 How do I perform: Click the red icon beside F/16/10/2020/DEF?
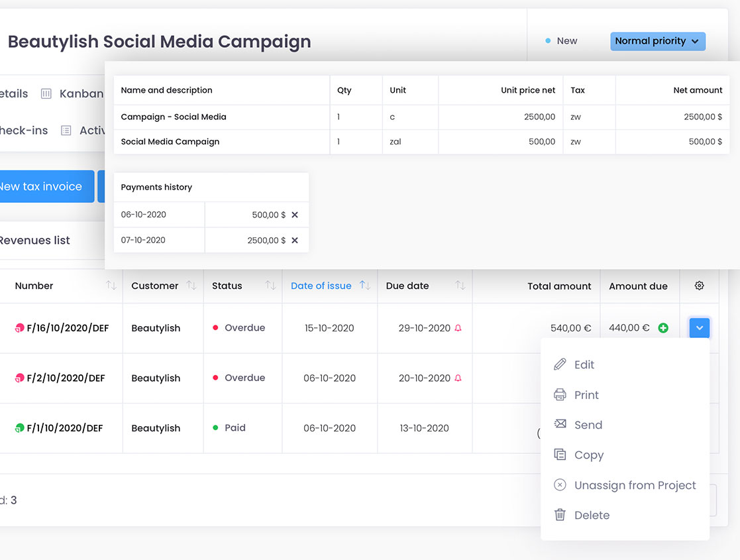[x=19, y=328]
